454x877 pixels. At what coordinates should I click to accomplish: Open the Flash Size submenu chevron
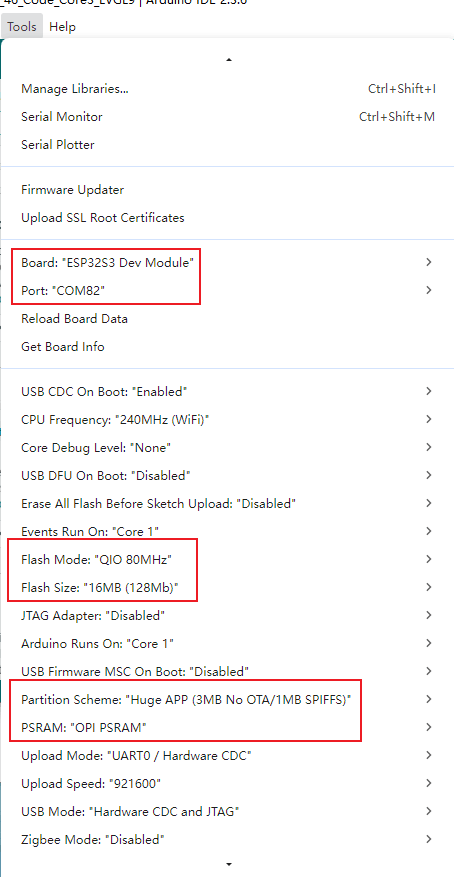coord(428,587)
